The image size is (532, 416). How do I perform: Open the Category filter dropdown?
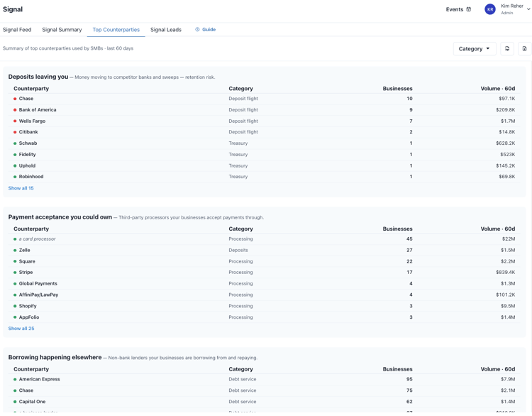(x=475, y=48)
